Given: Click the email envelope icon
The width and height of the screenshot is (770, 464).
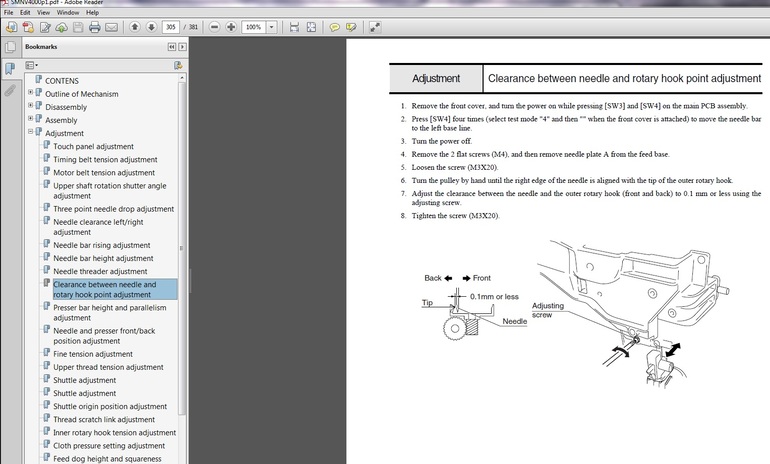Looking at the screenshot, I should (111, 27).
